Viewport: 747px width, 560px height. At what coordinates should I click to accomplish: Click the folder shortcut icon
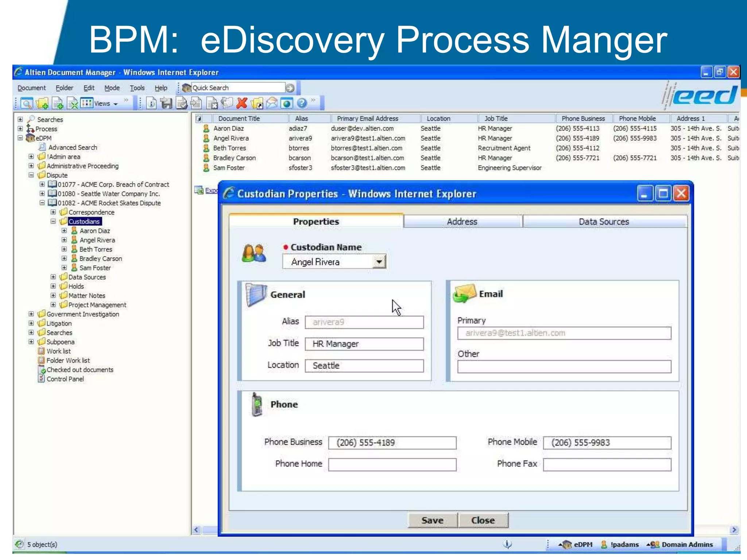point(257,104)
